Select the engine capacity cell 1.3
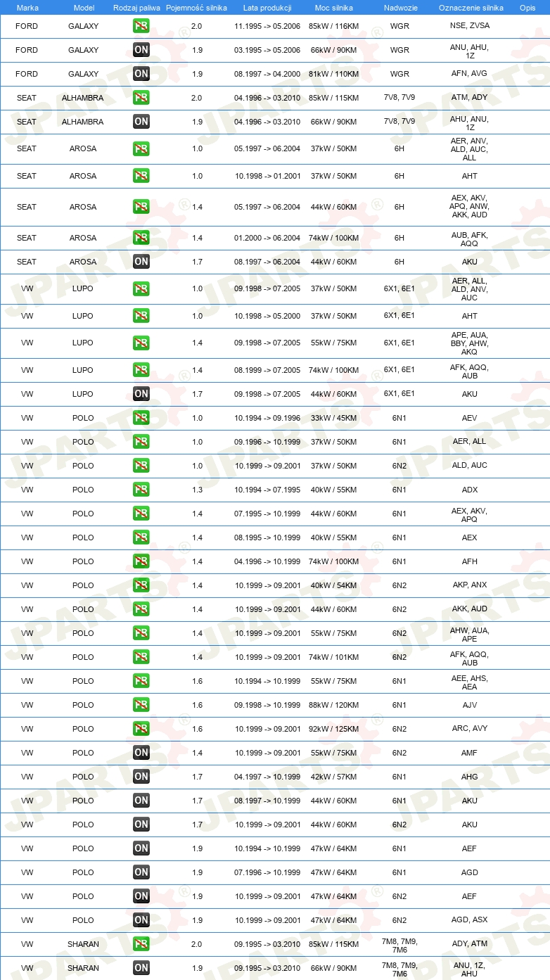This screenshot has width=550, height=980. pyautogui.click(x=196, y=490)
